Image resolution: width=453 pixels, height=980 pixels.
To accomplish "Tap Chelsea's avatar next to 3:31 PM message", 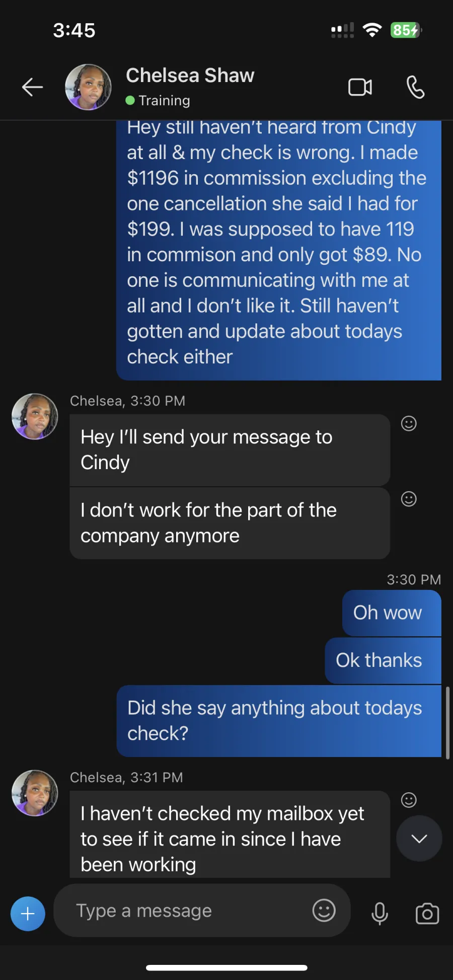I will 35,793.
